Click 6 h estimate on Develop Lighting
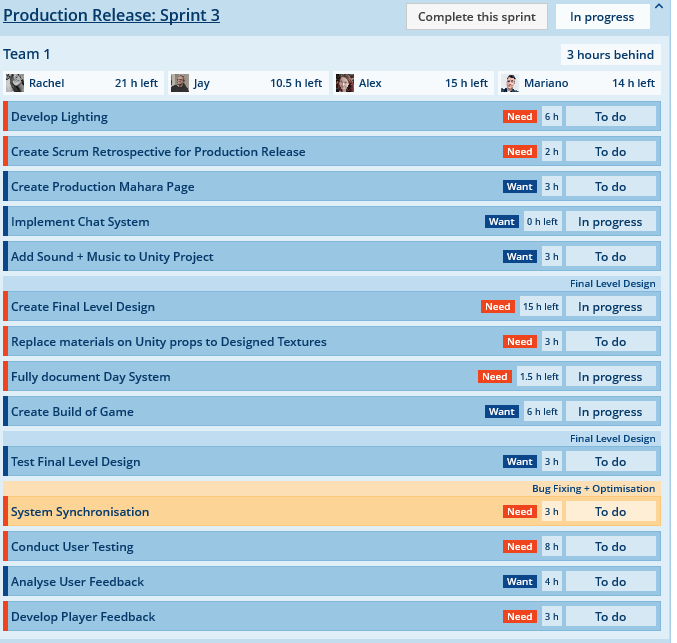Screen dimensions: 677x643 coord(551,117)
